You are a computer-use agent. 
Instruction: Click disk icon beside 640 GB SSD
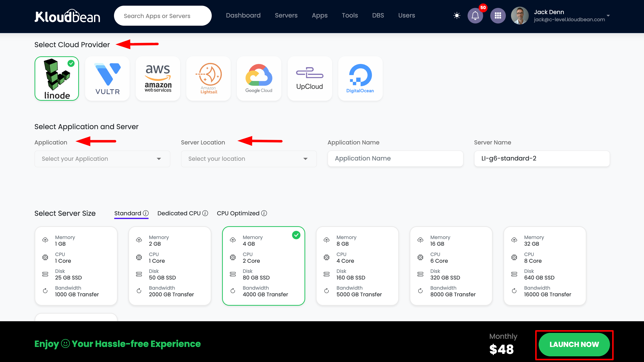(x=514, y=274)
